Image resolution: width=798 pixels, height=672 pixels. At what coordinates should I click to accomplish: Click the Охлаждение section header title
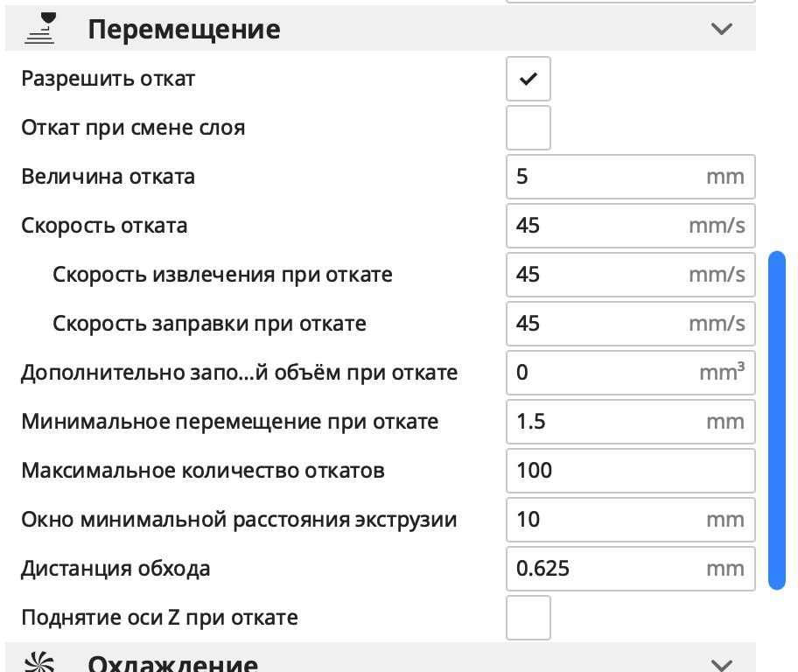[173, 663]
